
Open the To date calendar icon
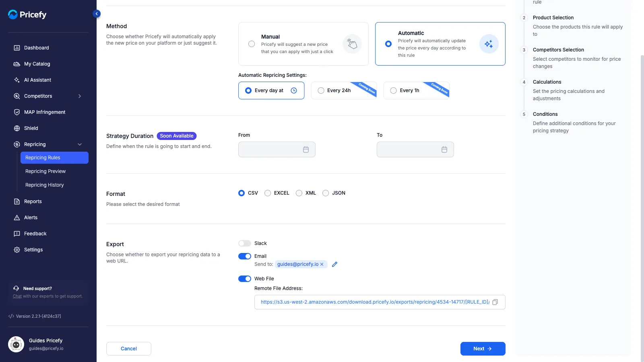pos(444,150)
